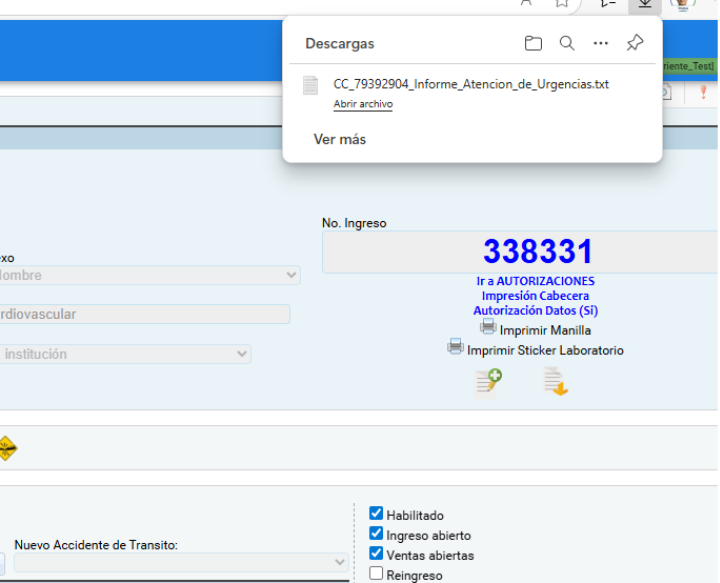Click Abrir archivo link

click(363, 104)
